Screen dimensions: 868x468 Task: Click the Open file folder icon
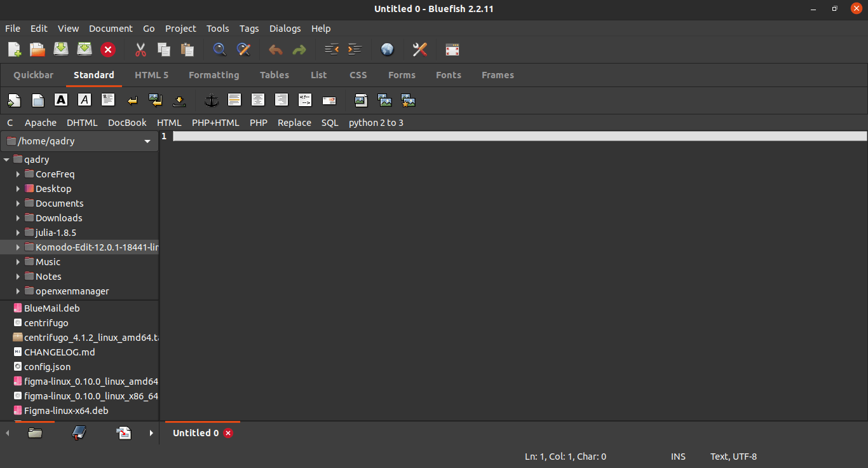(x=37, y=50)
